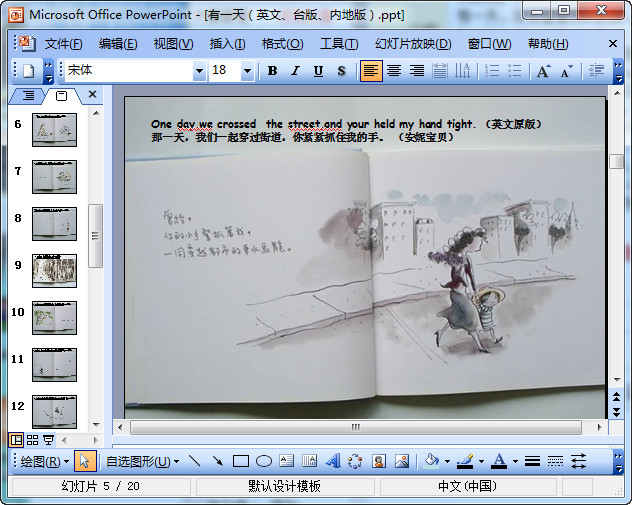Toggle numbered list formatting
Screen dimensions: 632x505
pos(492,71)
